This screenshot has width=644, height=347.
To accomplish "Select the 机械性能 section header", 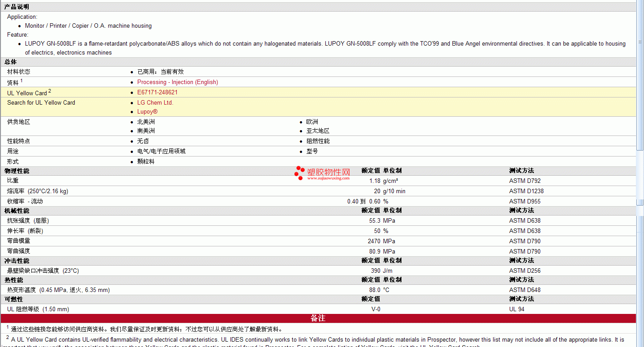I will [17, 211].
